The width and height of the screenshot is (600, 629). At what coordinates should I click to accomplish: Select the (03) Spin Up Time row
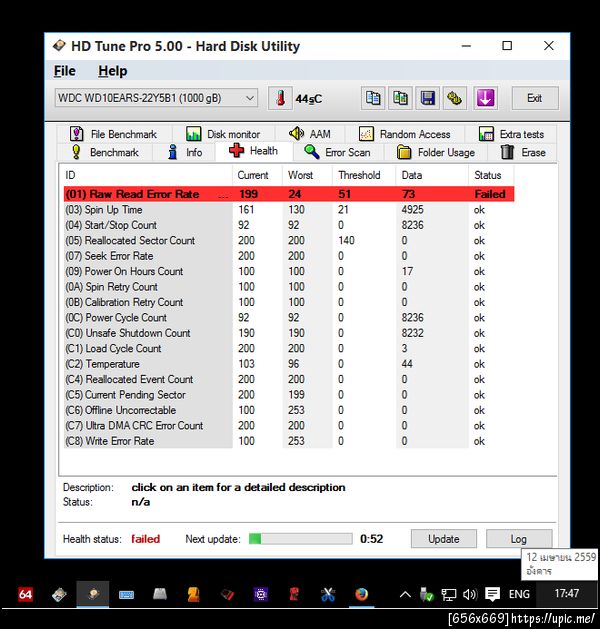(289, 210)
